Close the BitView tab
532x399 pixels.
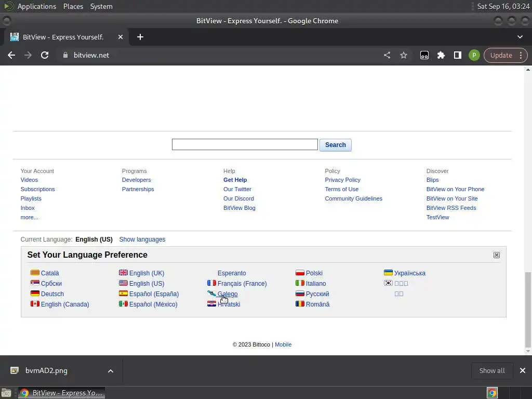pos(121,37)
